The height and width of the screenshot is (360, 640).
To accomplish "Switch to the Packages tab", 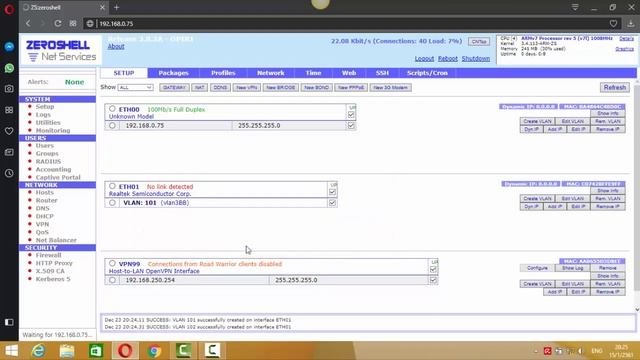I will 173,73.
